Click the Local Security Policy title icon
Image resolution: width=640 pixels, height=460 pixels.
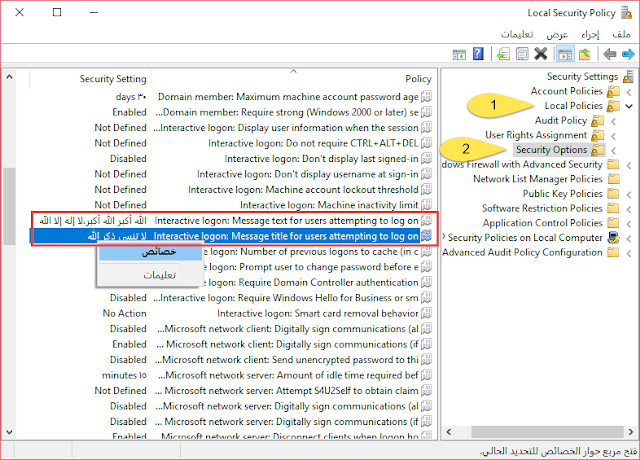pos(627,13)
